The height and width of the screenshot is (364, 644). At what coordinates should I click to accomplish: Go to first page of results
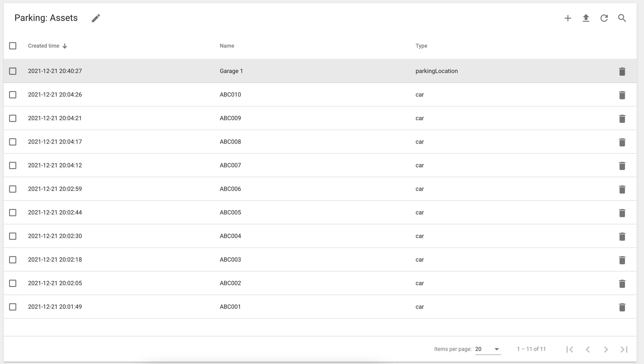570,349
